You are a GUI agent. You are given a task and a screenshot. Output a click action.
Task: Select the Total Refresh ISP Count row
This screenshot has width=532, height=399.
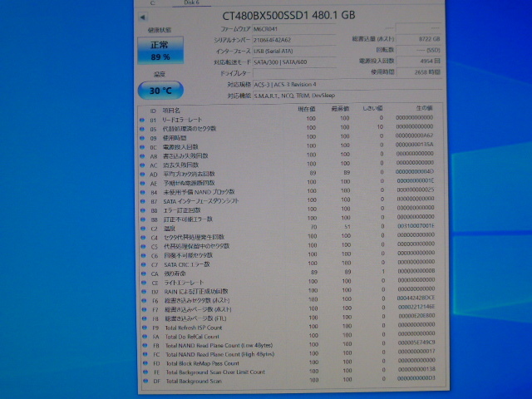click(289, 327)
